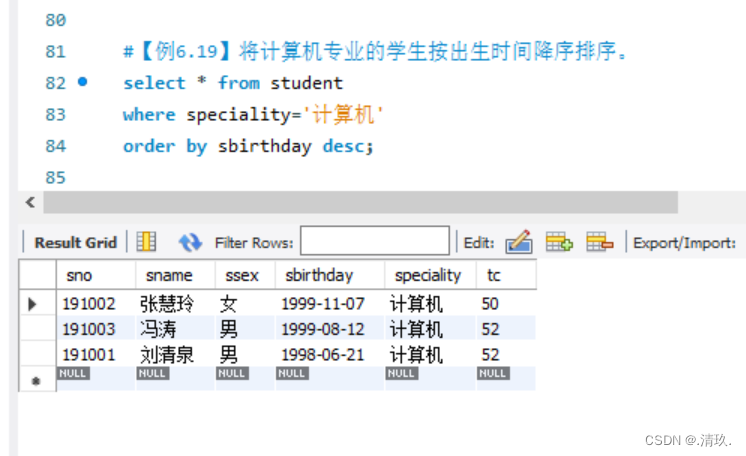Click the new-row asterisk marker
This screenshot has width=746, height=456.
point(36,381)
